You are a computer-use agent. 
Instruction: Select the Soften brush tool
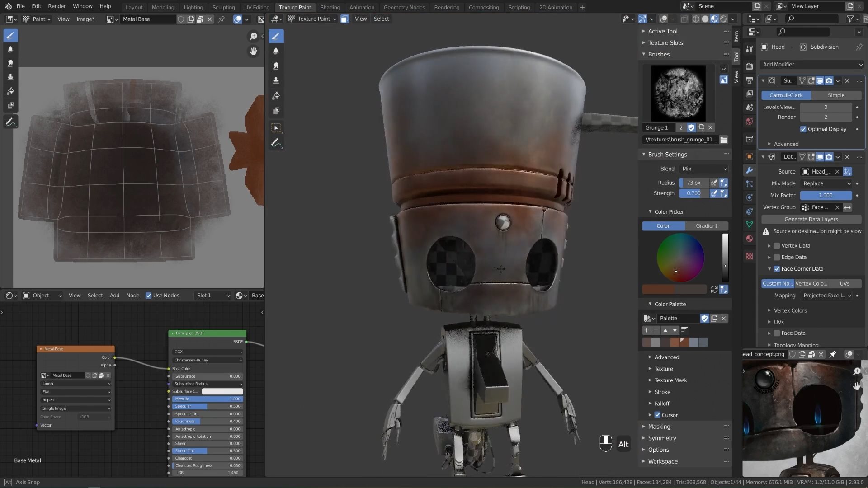11,49
